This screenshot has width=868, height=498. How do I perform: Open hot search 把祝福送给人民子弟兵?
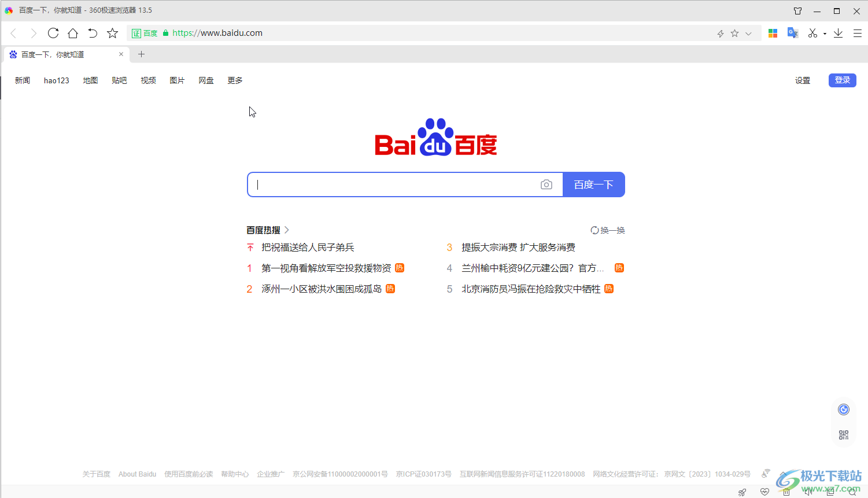[308, 248]
